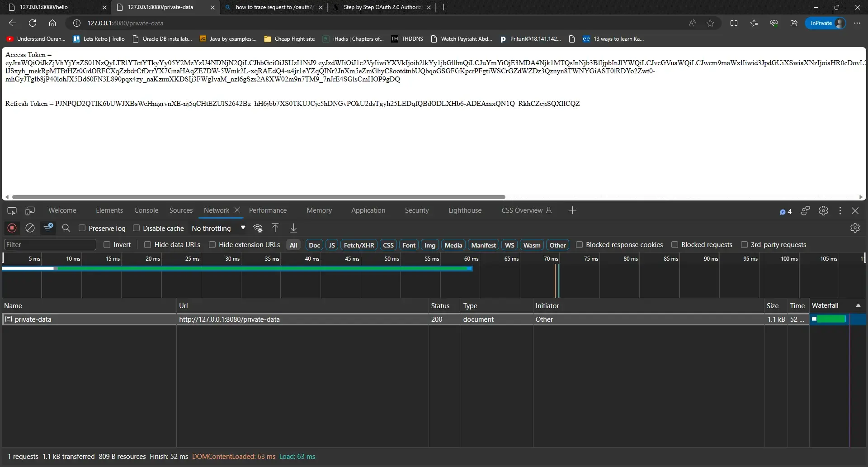Enable Disable cache checkbox
This screenshot has height=467, width=868.
[x=136, y=228]
